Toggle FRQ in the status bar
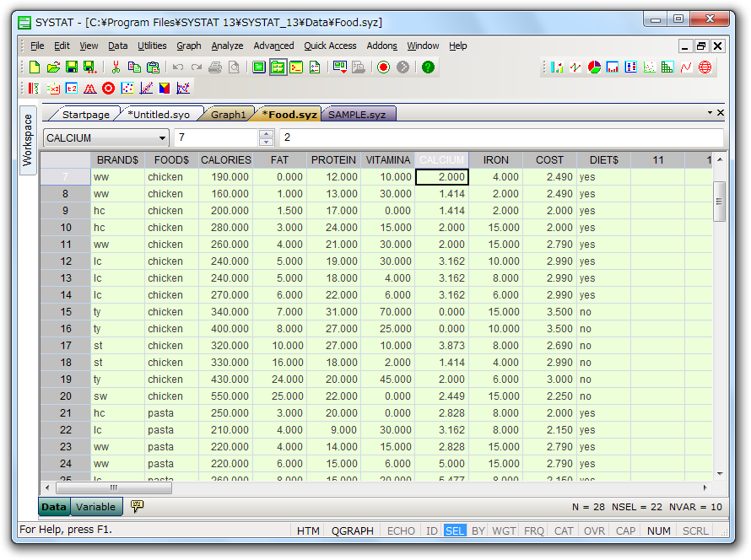Viewport: 751px width, 560px height. (534, 530)
